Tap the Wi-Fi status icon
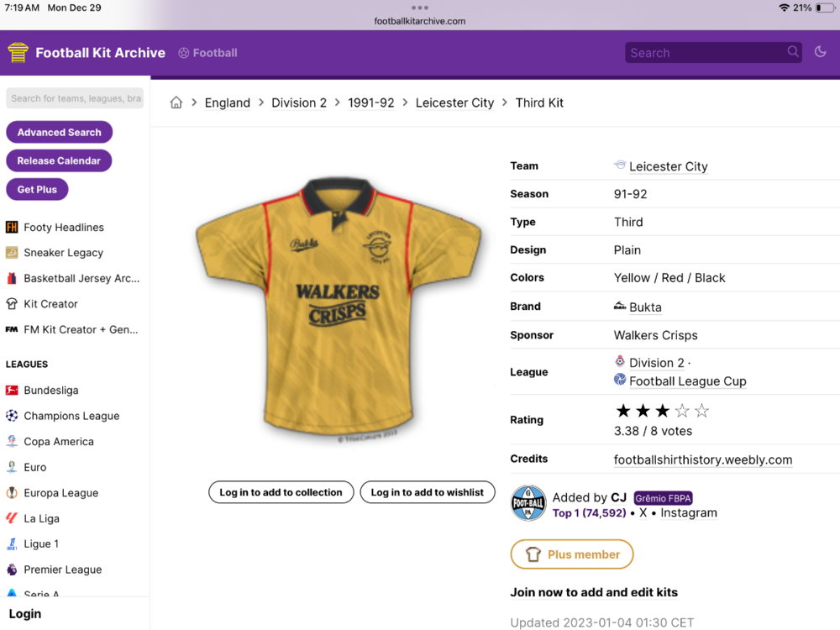 click(x=784, y=8)
